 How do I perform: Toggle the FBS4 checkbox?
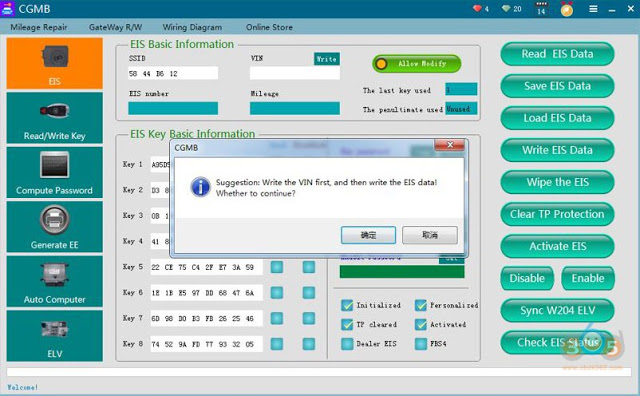tap(421, 344)
